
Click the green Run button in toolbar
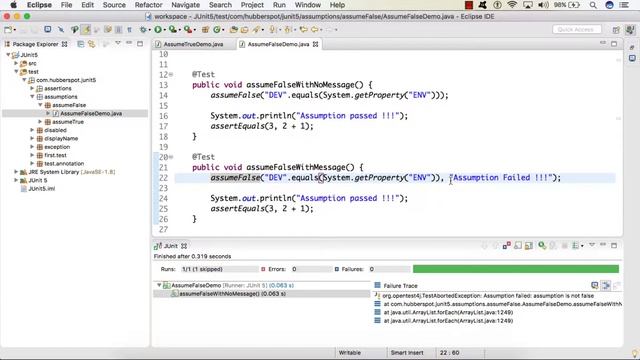coord(158,29)
